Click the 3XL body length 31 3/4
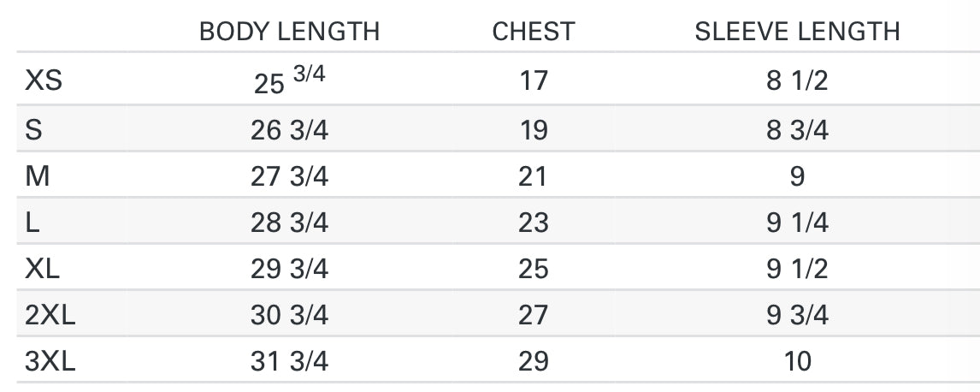This screenshot has height=392, width=980. [289, 361]
